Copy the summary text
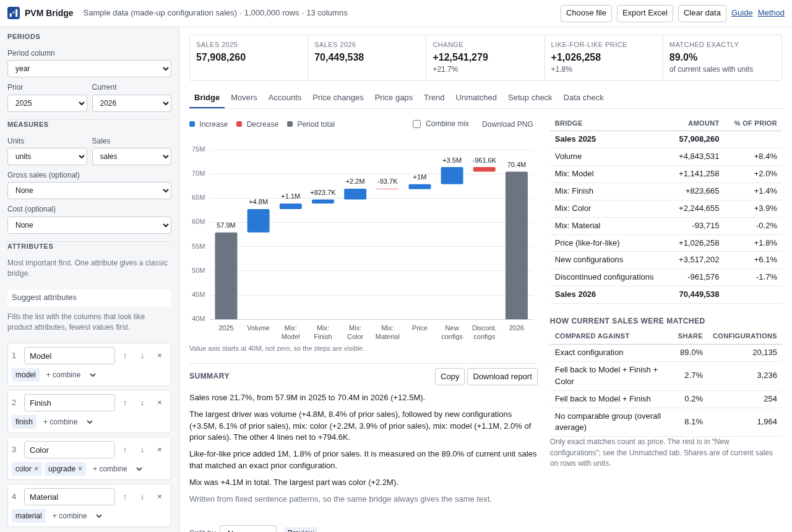This screenshot has width=792, height=532. coord(450,377)
